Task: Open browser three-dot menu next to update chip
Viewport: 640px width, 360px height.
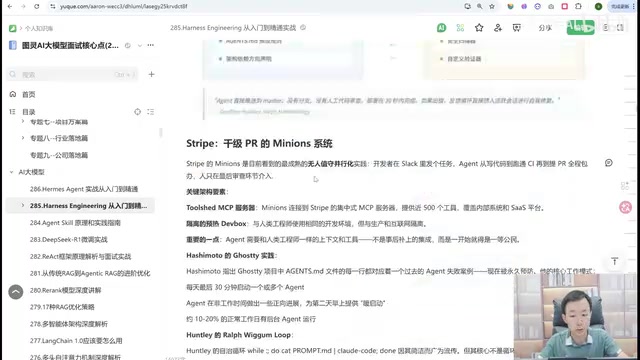Action: [633, 6]
